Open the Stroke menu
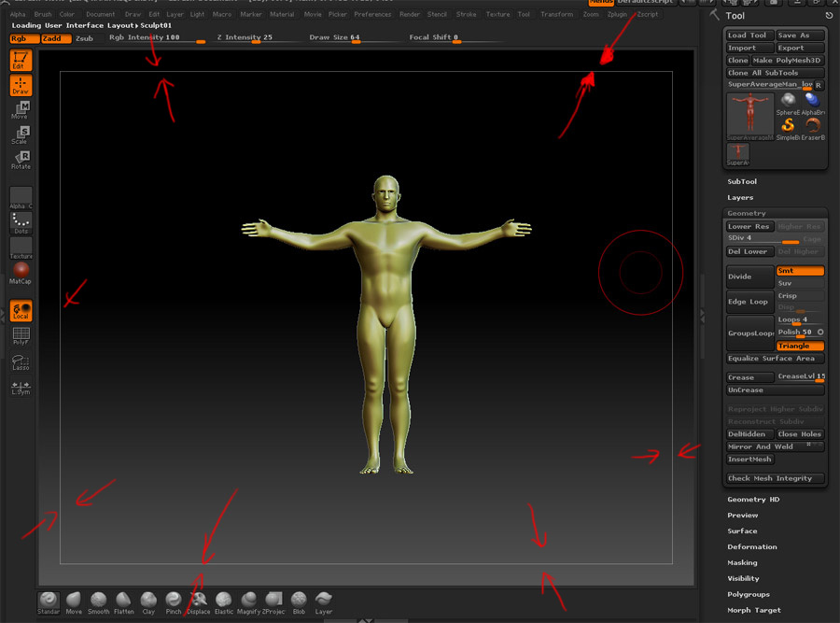Image resolution: width=840 pixels, height=623 pixels. pyautogui.click(x=466, y=15)
